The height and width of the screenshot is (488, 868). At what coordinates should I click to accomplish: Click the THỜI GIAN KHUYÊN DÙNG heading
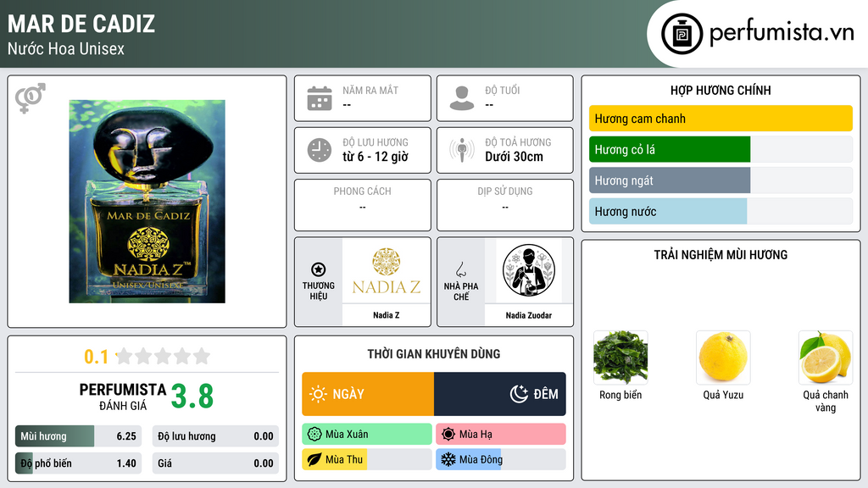434,353
